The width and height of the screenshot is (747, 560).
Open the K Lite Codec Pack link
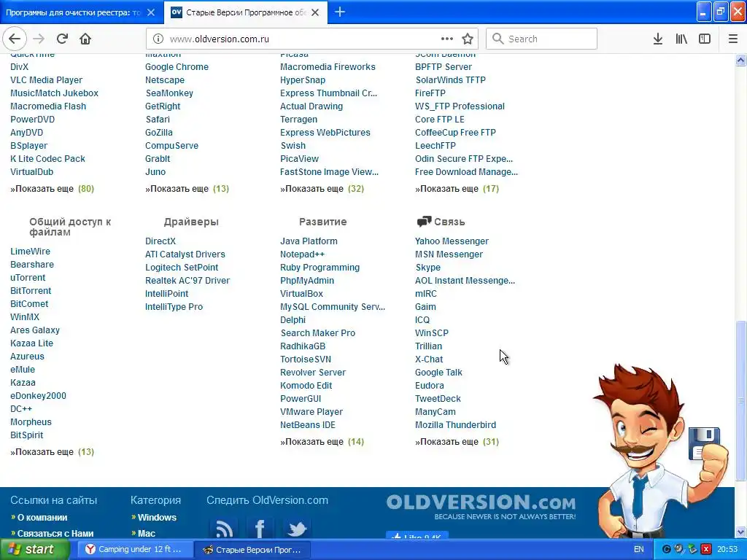point(47,158)
